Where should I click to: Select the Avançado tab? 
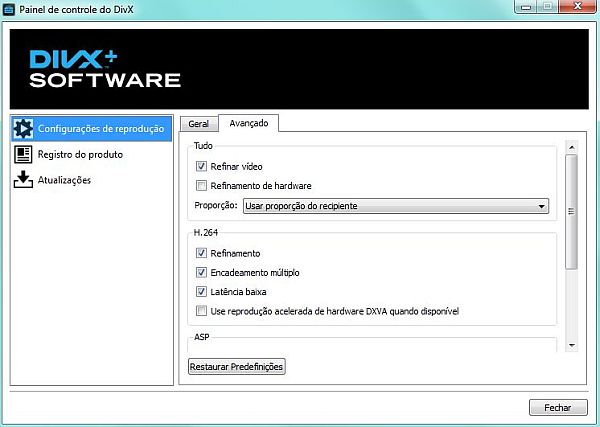248,123
